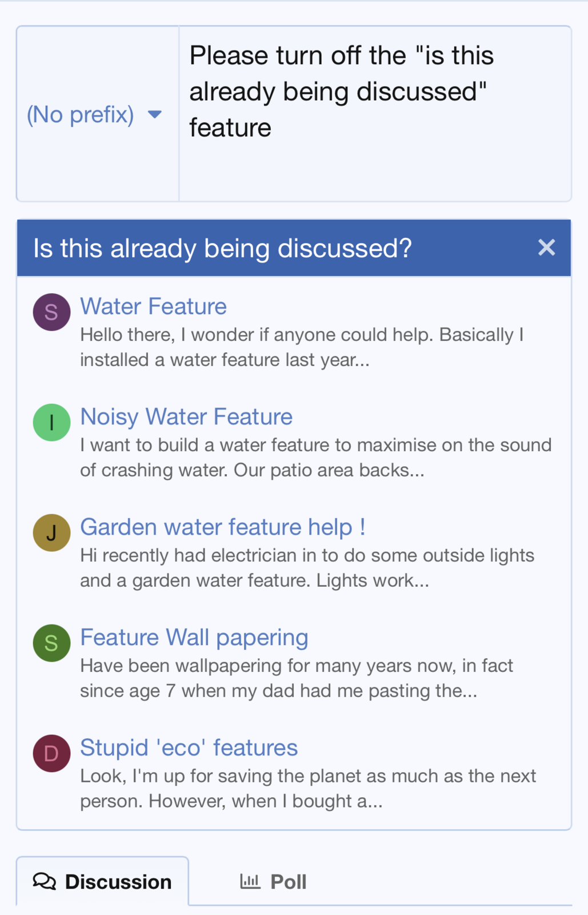Click the "Is this already being discussed?" header
Viewport: 588px width, 915px height.
click(223, 248)
